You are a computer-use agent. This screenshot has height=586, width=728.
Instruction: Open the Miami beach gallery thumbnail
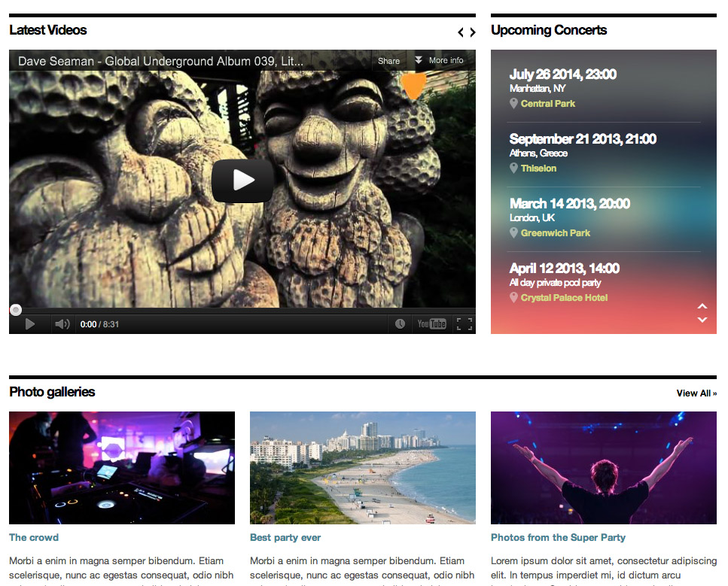pyautogui.click(x=362, y=467)
